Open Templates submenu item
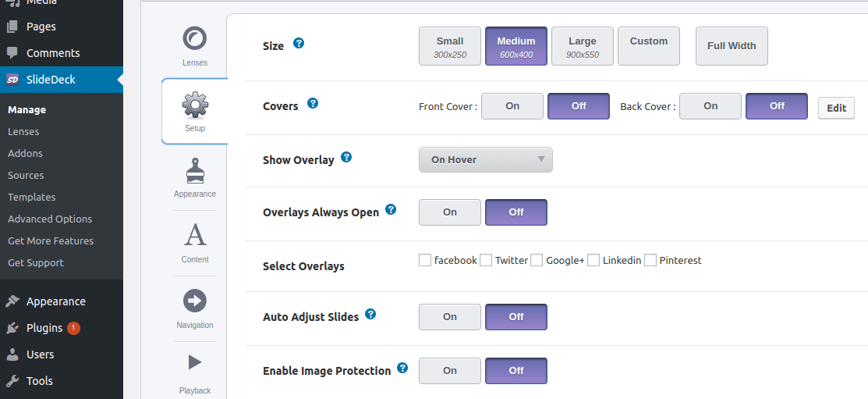Screen dimensions: 868x399 tap(31, 198)
